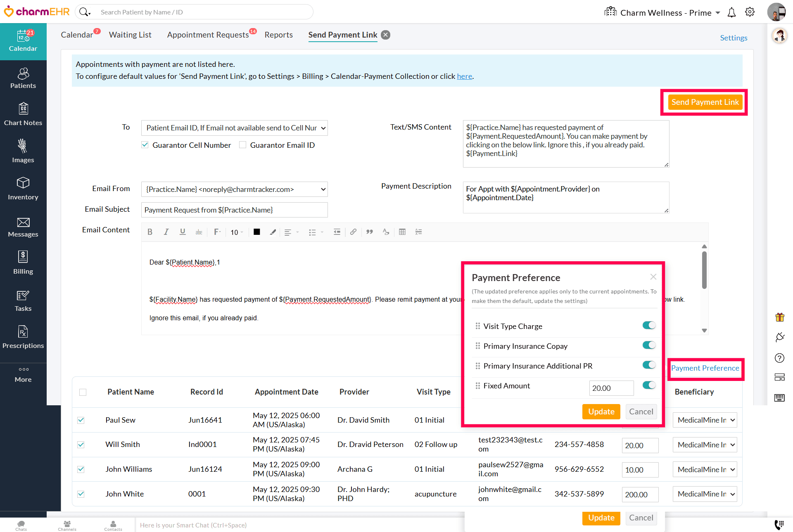Uncheck Paul Sew's row in the patient table
Viewport: 793px width, 532px height.
[x=81, y=420]
